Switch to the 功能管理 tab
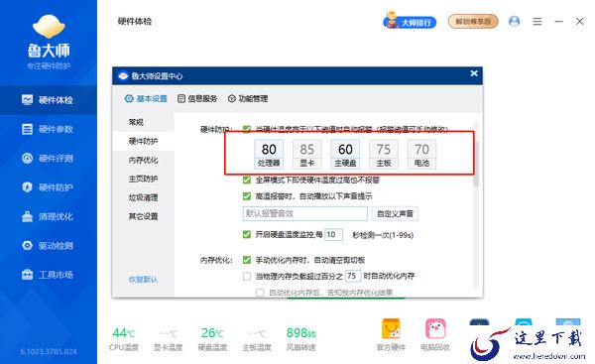Viewport: 595px width, 364px height. (x=248, y=98)
